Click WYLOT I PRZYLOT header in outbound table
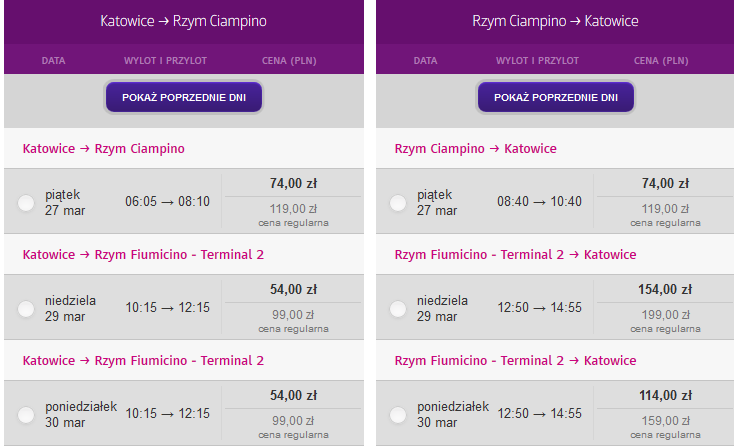This screenshot has height=446, width=734. pos(165,61)
